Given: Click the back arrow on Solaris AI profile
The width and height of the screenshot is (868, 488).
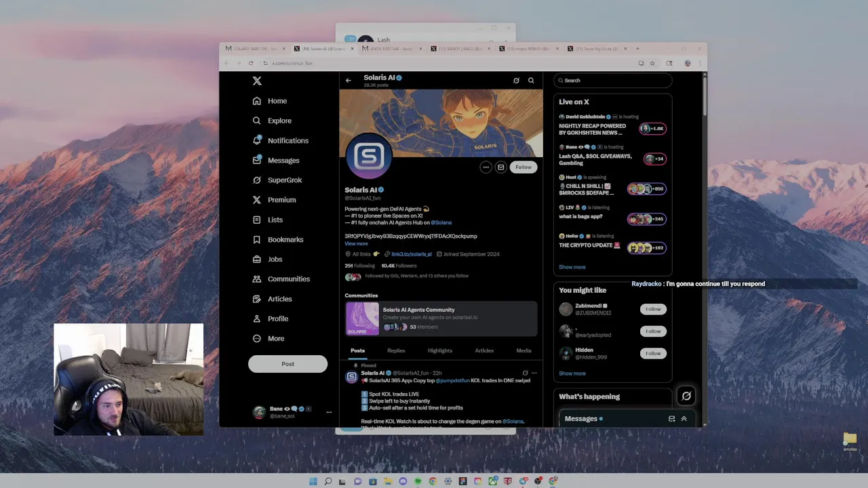Looking at the screenshot, I should pos(349,81).
